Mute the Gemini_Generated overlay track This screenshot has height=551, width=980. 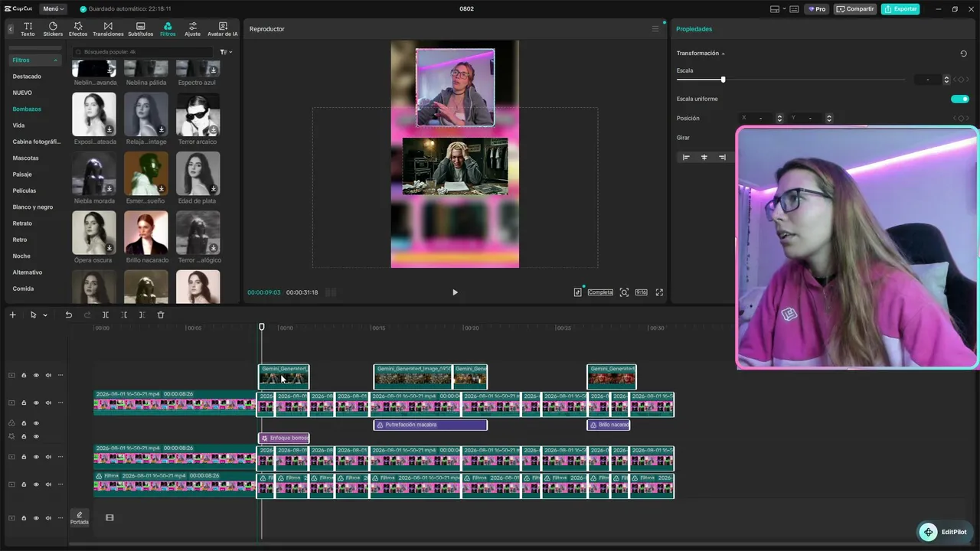click(x=48, y=375)
